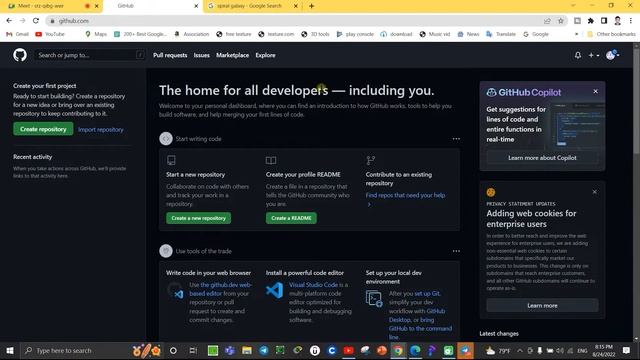This screenshot has height=360, width=640.
Task: Open the Chrome three-dot menu
Action: coord(631,20)
